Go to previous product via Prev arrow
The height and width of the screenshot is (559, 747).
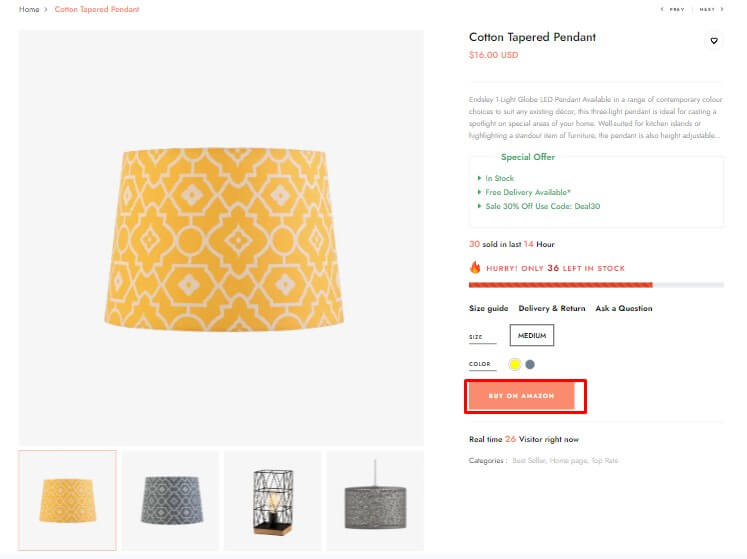click(673, 9)
